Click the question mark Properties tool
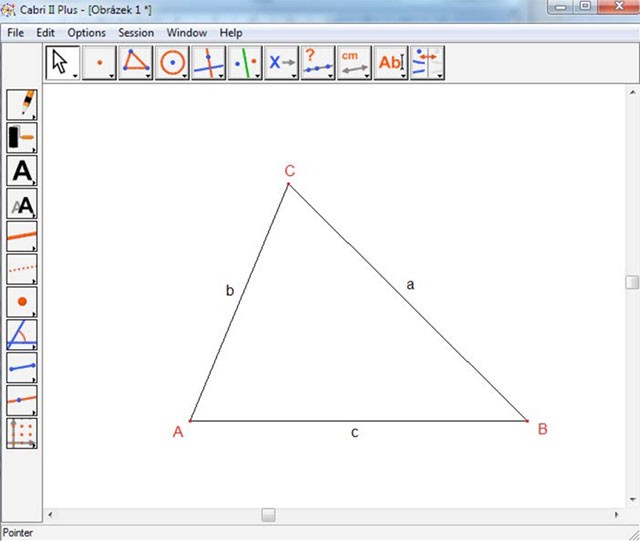 point(317,63)
